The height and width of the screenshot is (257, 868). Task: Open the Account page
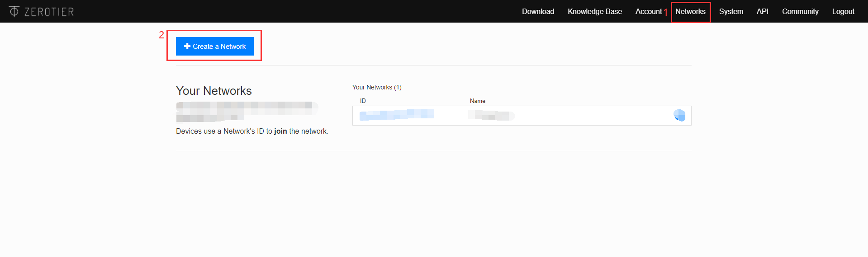[648, 11]
